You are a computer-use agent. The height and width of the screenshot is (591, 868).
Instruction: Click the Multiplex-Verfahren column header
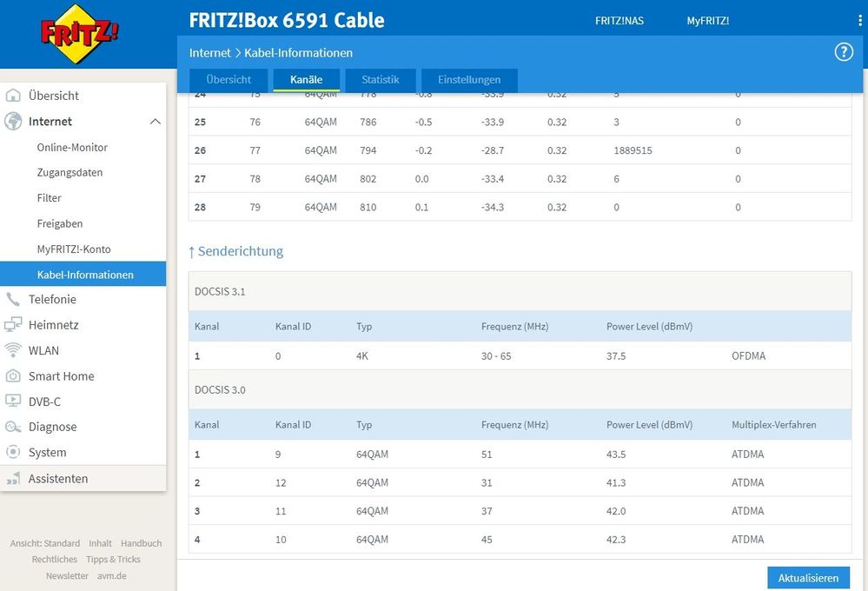click(774, 425)
